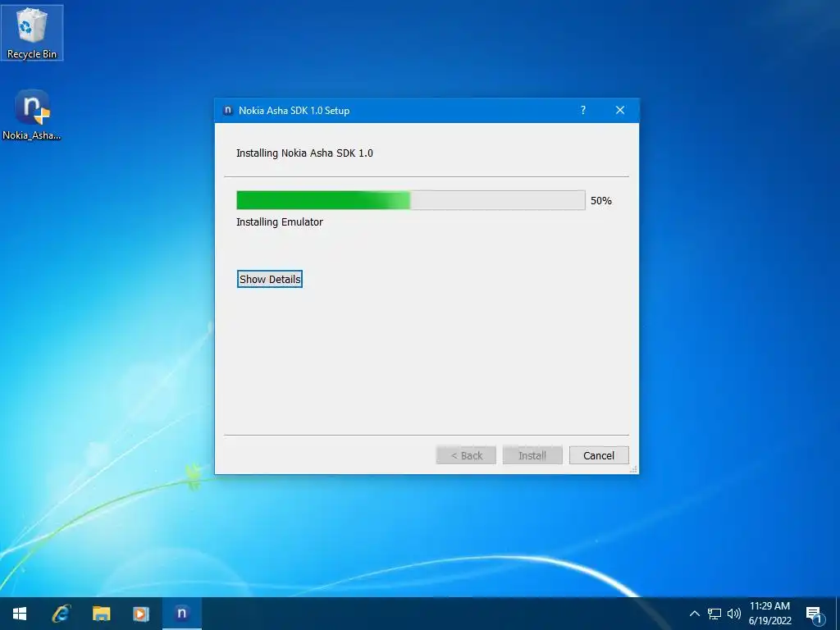Screen dimensions: 840x630
Task: Show hidden system tray icons
Action: click(x=694, y=614)
